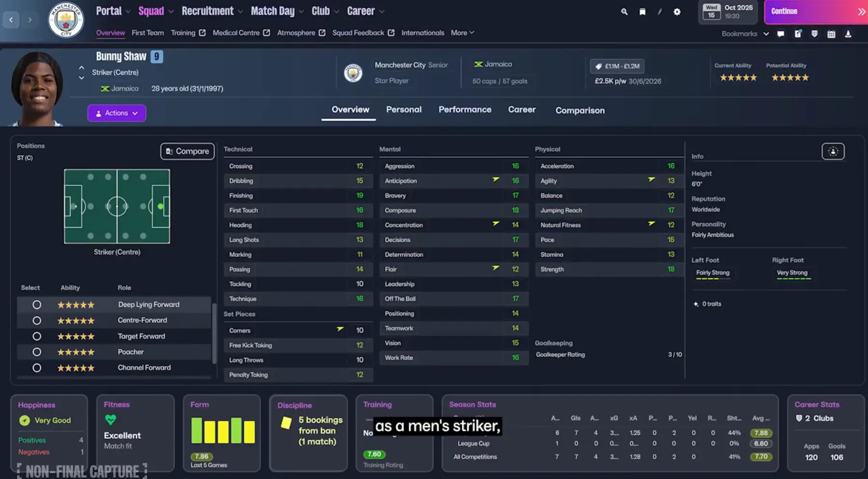Go back with the left arrow button
The height and width of the screenshot is (479, 868).
(11, 20)
